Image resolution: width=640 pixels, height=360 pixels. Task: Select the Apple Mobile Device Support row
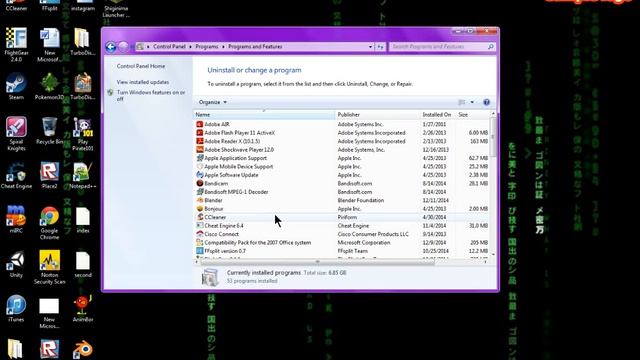342,167
